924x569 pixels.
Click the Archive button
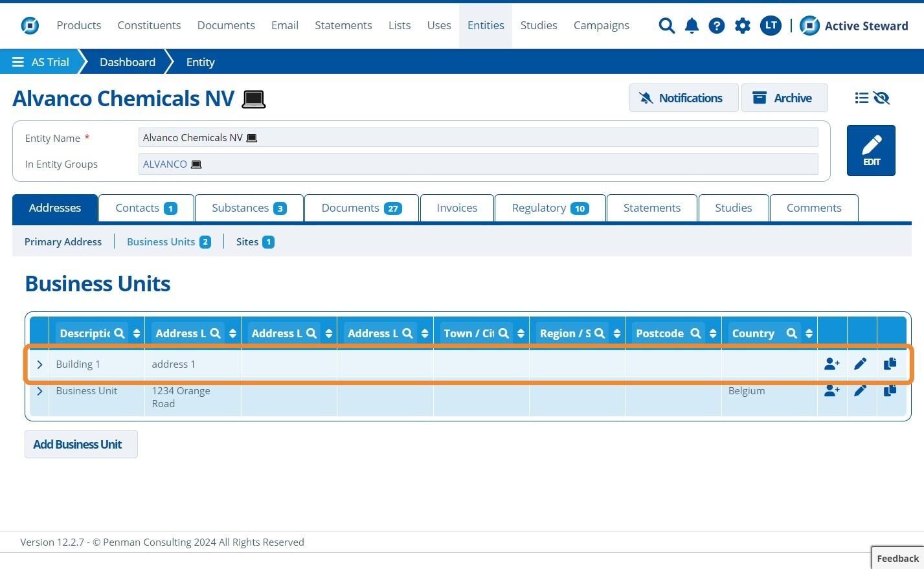click(784, 98)
